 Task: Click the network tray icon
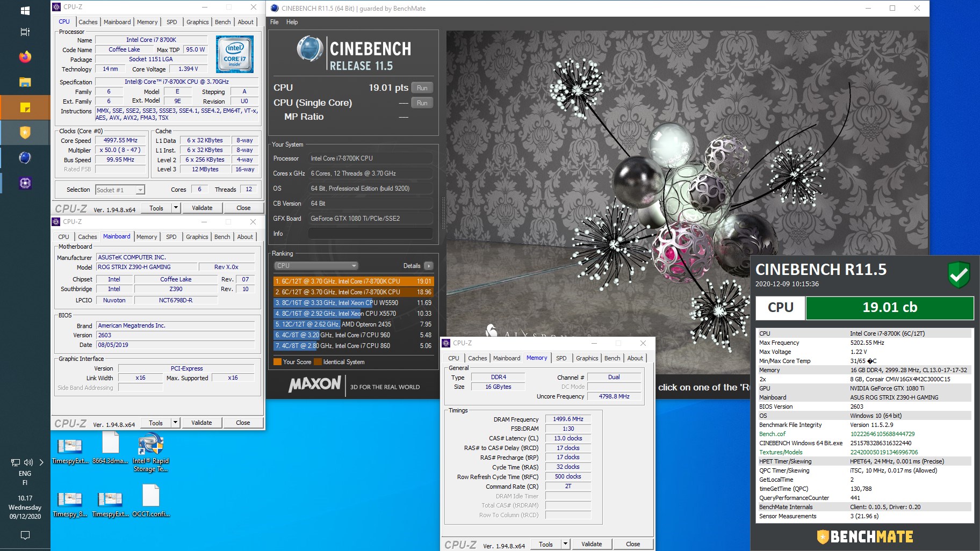click(16, 462)
